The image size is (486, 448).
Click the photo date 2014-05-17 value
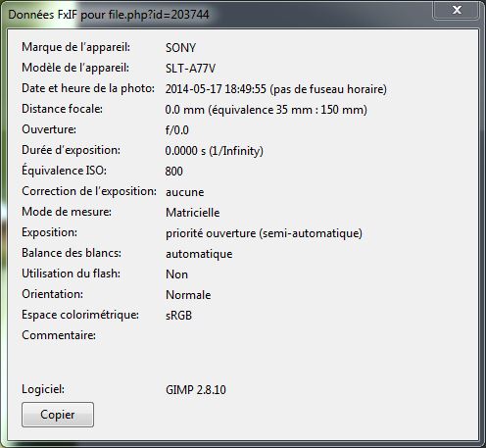(x=276, y=89)
